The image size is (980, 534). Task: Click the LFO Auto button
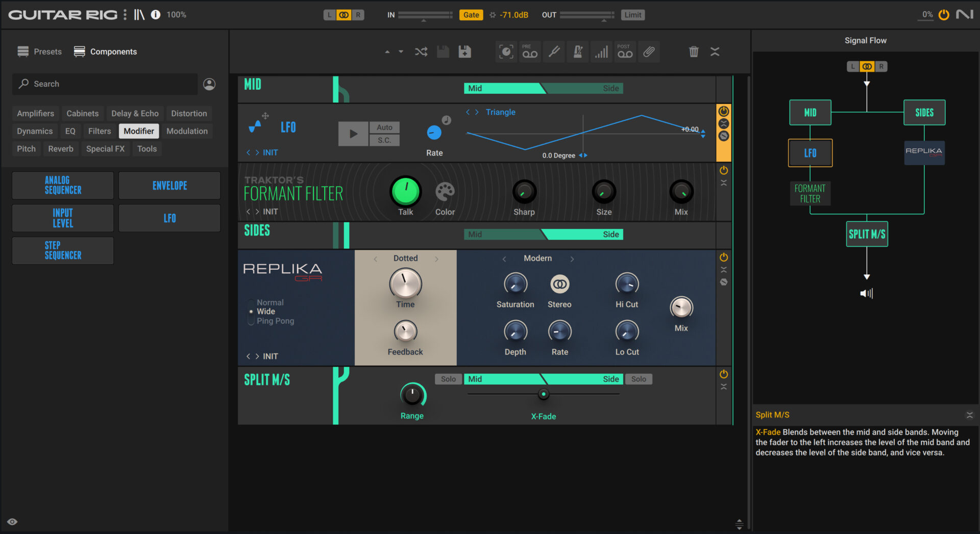[384, 128]
